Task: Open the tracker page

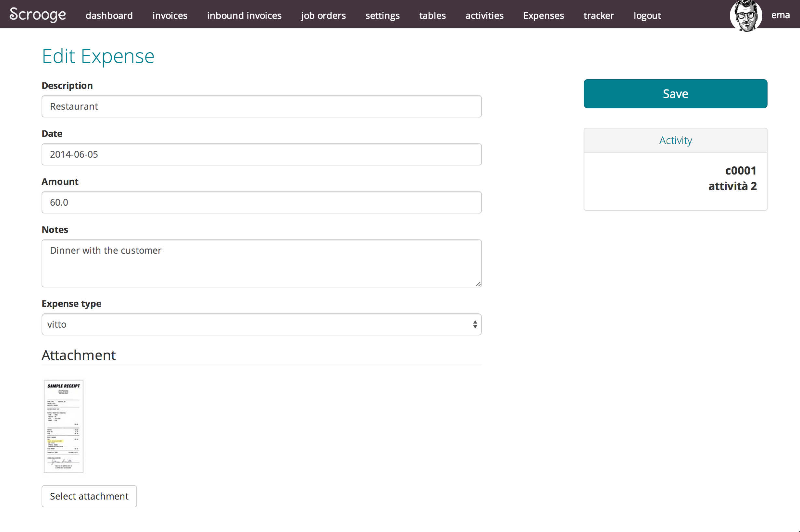Action: 598,16
